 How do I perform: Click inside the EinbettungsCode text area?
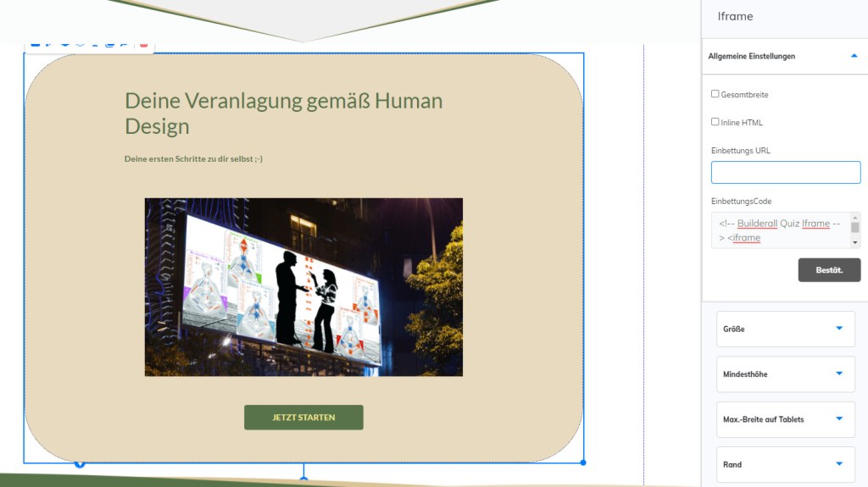coord(780,230)
